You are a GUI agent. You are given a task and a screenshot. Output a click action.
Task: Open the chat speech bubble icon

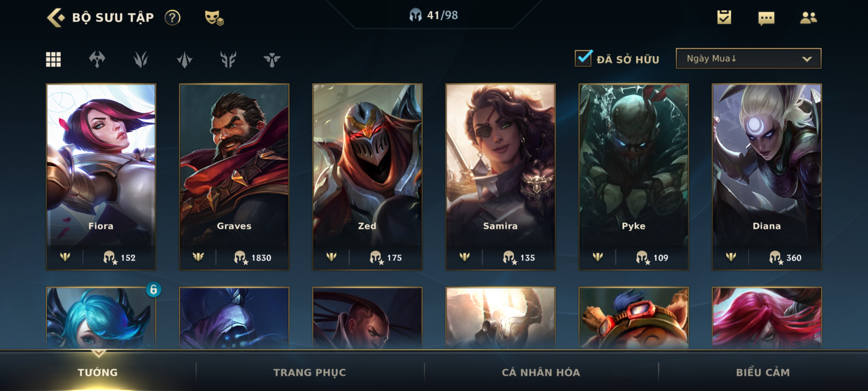click(766, 18)
